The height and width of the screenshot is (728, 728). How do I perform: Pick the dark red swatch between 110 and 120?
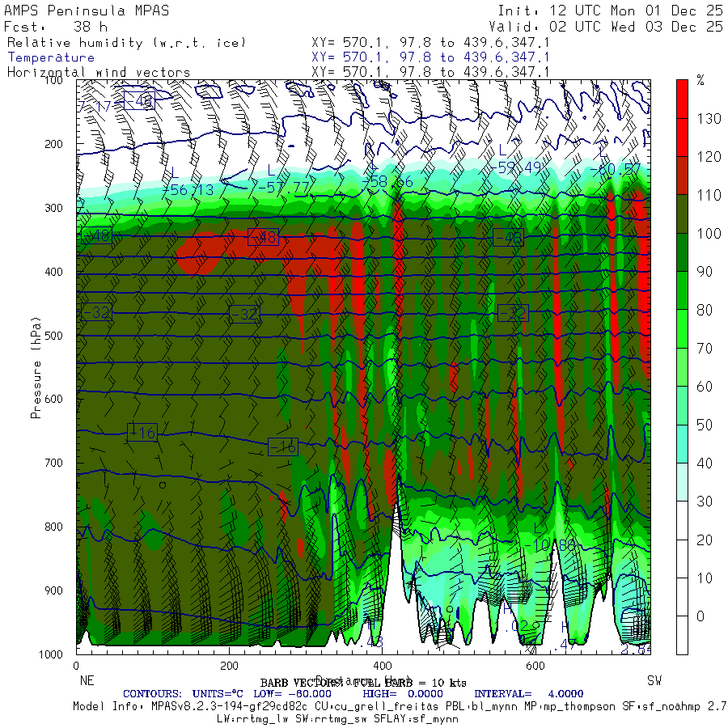pos(682,176)
